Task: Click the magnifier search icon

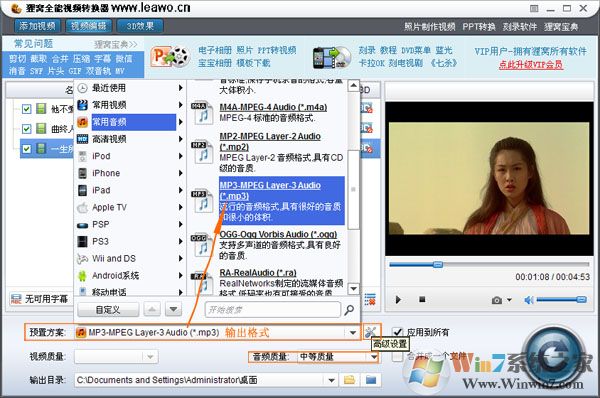Action: (349, 310)
